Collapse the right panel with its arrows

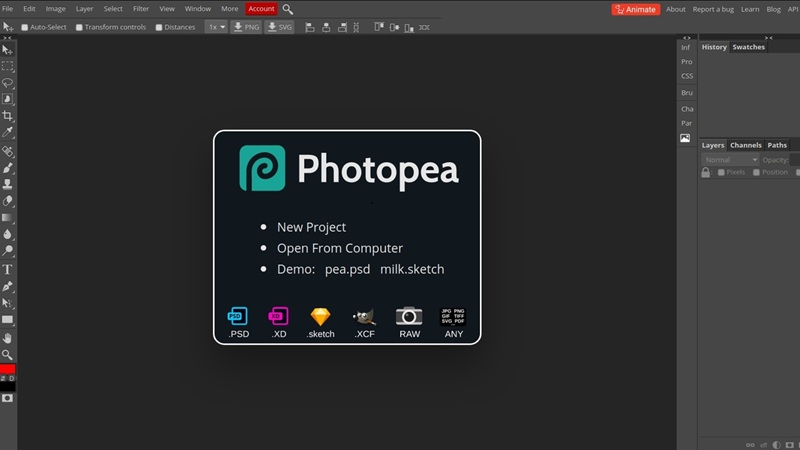pyautogui.click(x=768, y=38)
